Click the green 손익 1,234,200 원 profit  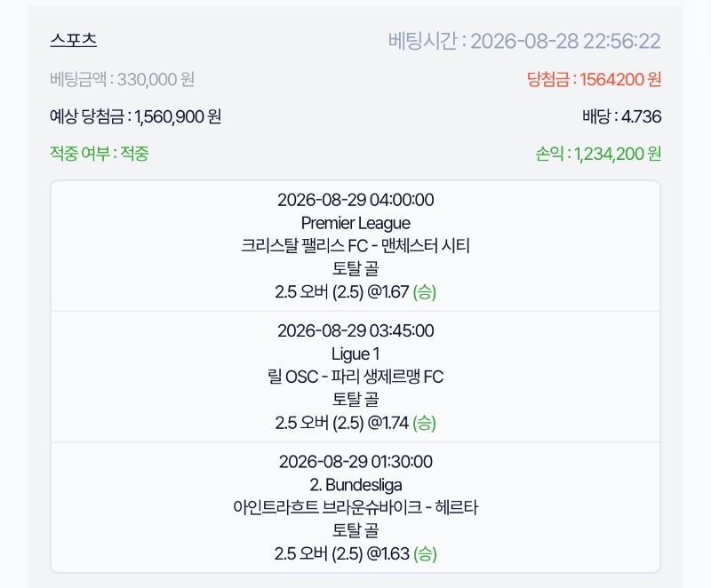pyautogui.click(x=598, y=154)
